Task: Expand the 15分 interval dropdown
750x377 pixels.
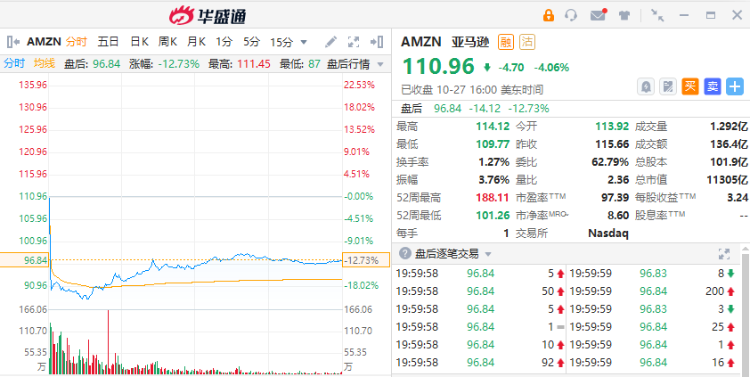Action: [289, 42]
